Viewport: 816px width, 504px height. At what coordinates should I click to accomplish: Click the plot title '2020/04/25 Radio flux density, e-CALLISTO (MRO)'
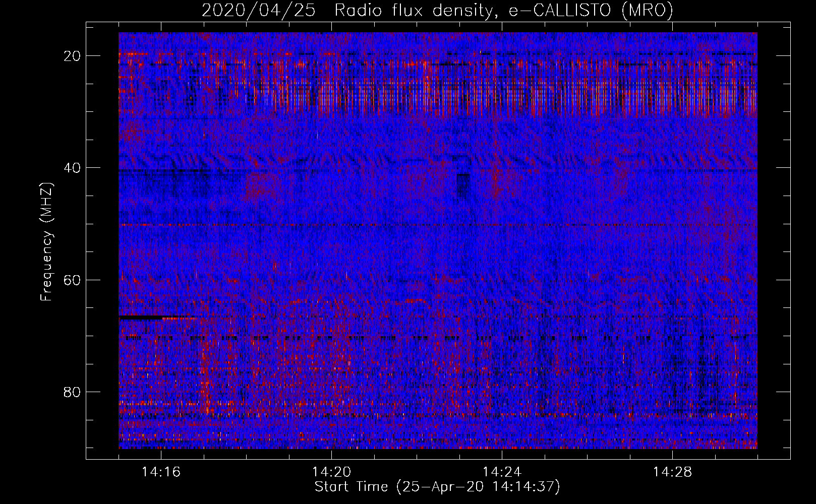coord(437,10)
